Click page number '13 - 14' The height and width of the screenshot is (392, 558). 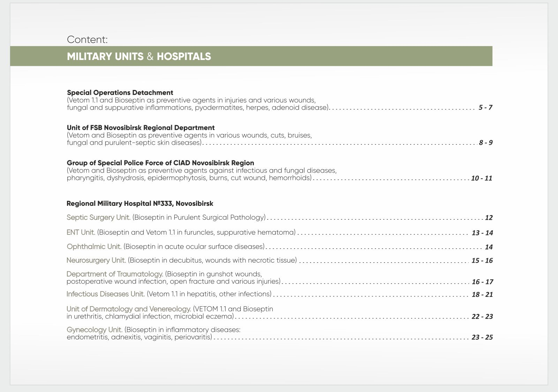pos(482,233)
